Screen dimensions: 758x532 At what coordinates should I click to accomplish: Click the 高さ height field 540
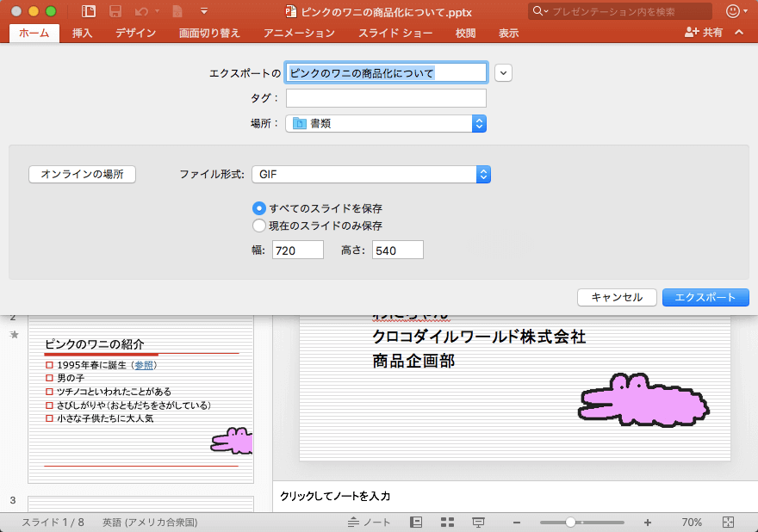[398, 251]
